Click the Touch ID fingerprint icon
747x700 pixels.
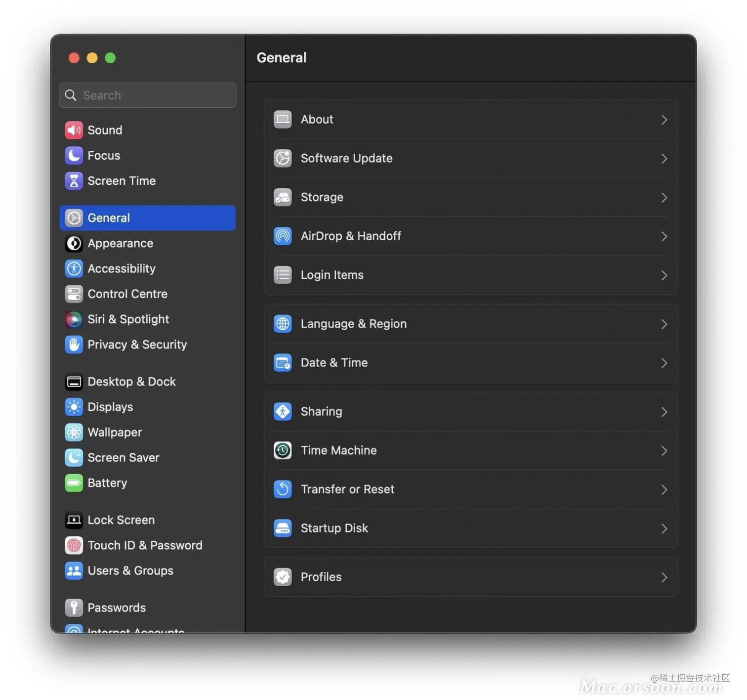[x=74, y=545]
